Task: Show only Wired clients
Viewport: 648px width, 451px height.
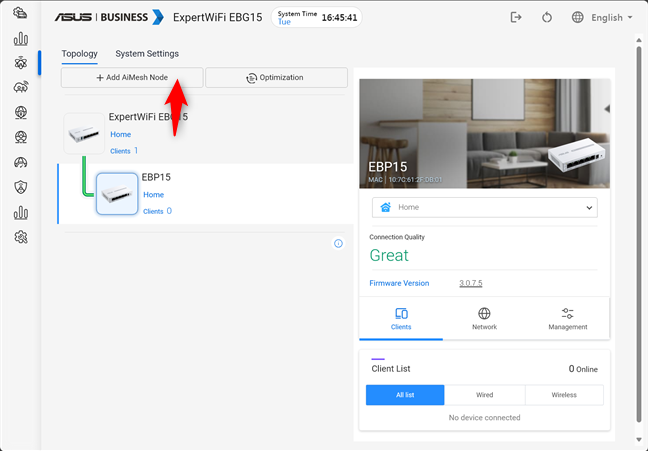Action: 484,395
